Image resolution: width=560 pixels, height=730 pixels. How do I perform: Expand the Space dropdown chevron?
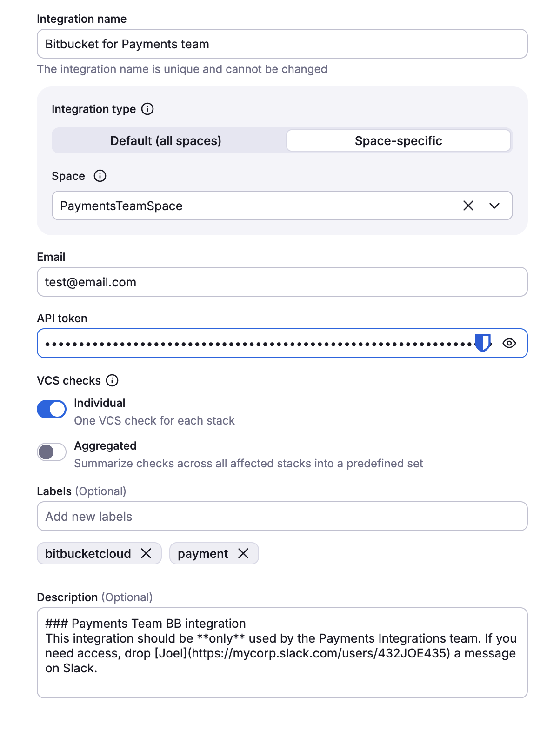coord(494,206)
